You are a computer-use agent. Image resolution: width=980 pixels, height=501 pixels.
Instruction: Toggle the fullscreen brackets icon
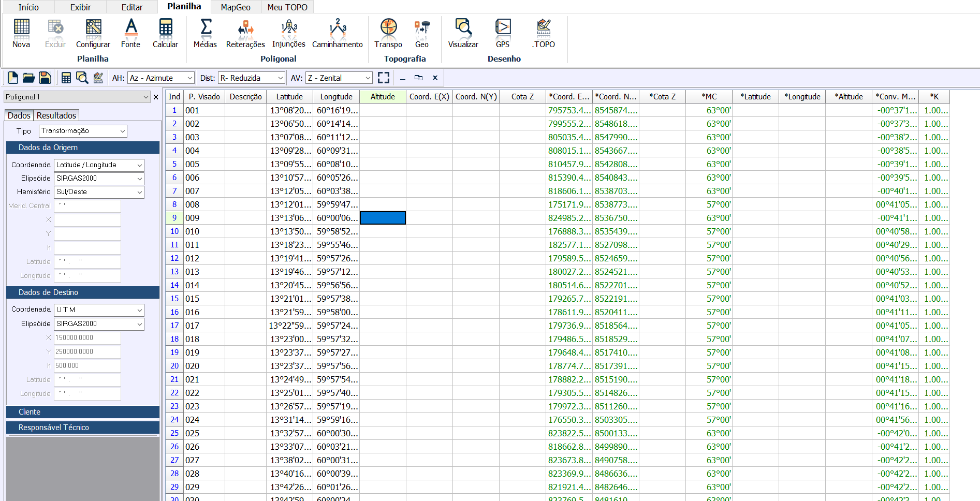point(383,78)
